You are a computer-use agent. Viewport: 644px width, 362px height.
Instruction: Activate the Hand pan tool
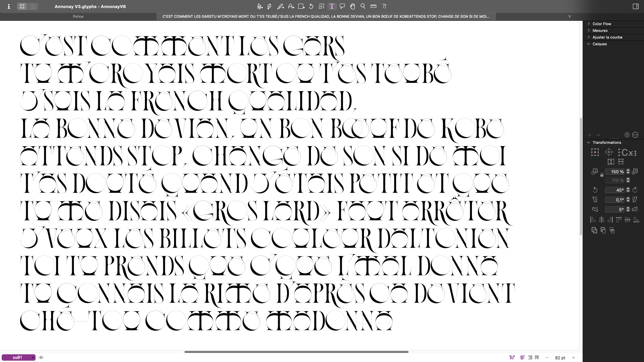pos(353,6)
